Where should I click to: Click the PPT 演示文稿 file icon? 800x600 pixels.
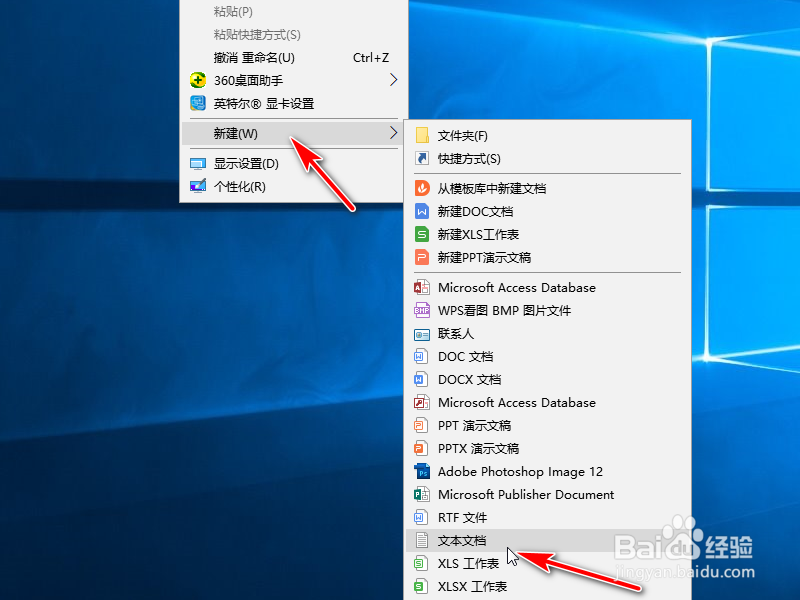coord(420,425)
